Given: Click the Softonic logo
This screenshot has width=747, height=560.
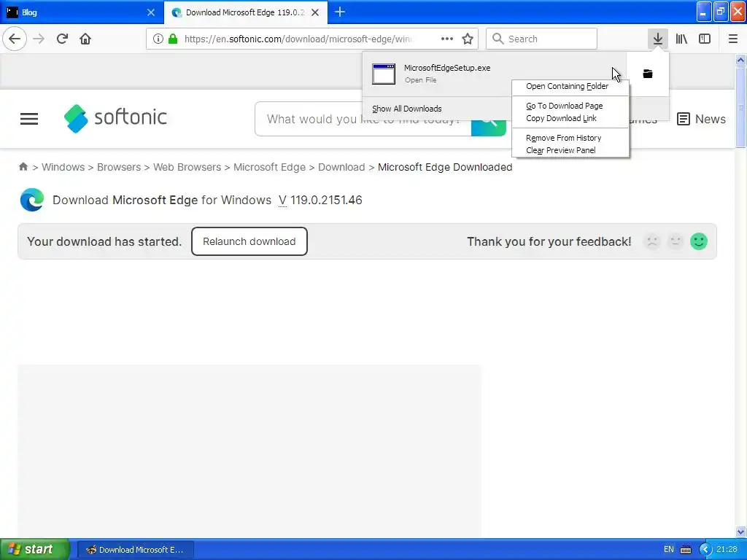Looking at the screenshot, I should (115, 118).
